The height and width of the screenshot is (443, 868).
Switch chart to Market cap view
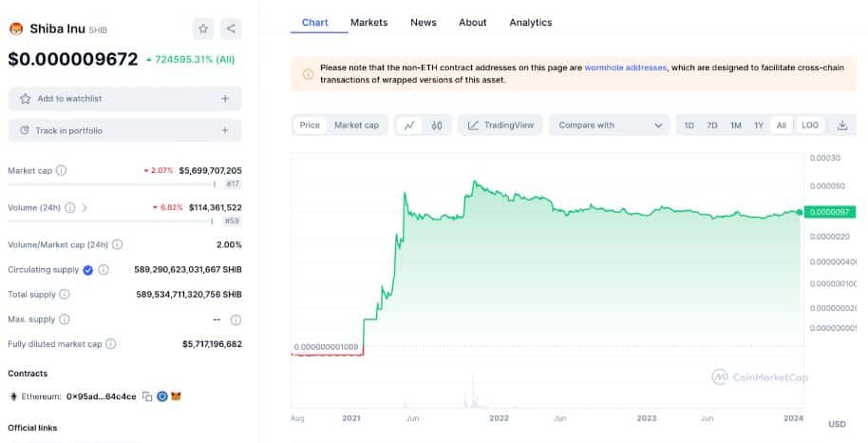click(x=356, y=125)
